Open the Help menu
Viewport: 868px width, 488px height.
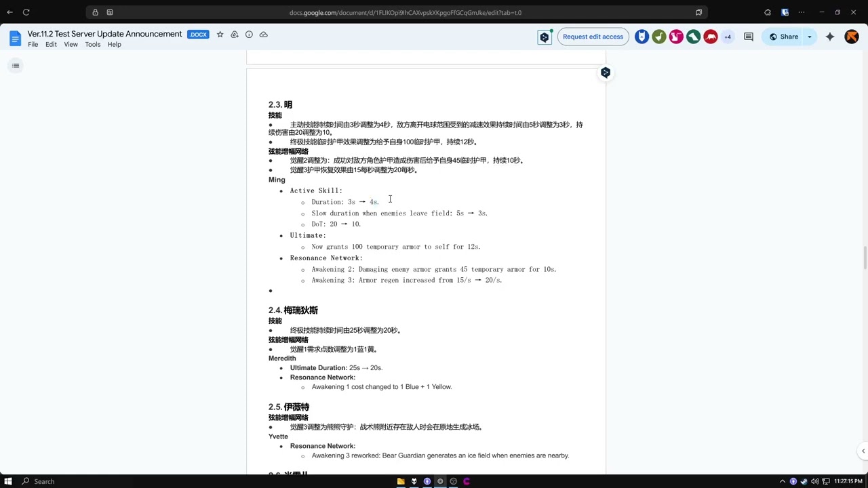coord(114,45)
